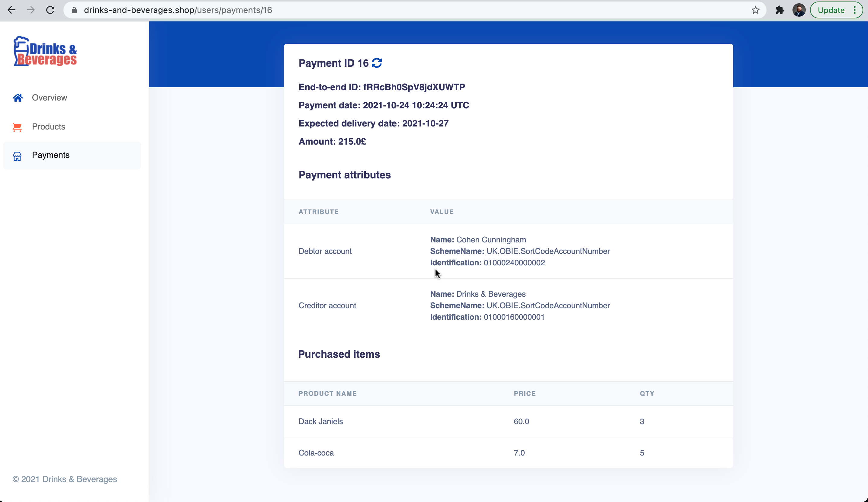Click the refresh icon beside Payment ID 16

377,63
